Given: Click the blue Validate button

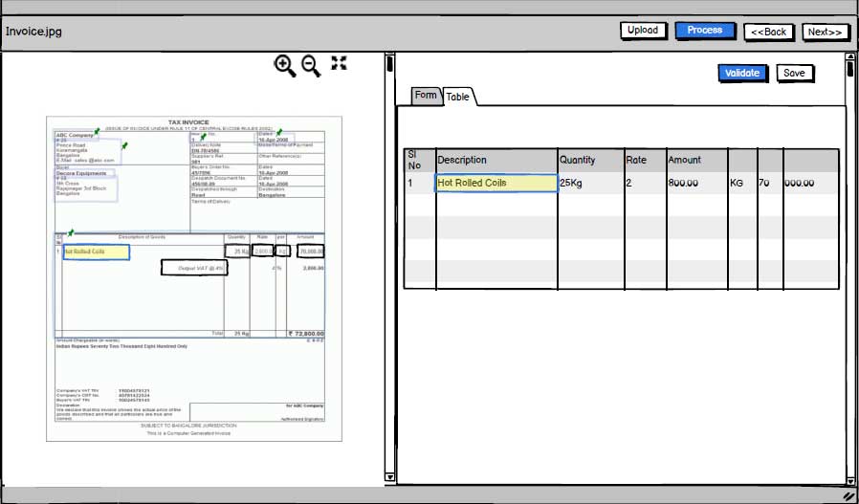Looking at the screenshot, I should 742,73.
